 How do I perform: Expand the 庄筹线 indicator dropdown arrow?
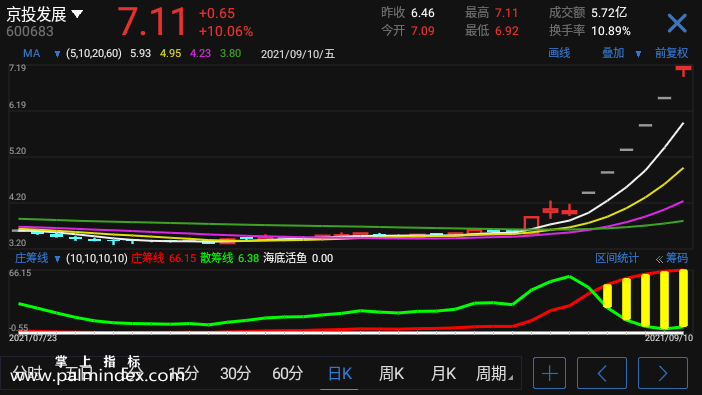[57, 259]
